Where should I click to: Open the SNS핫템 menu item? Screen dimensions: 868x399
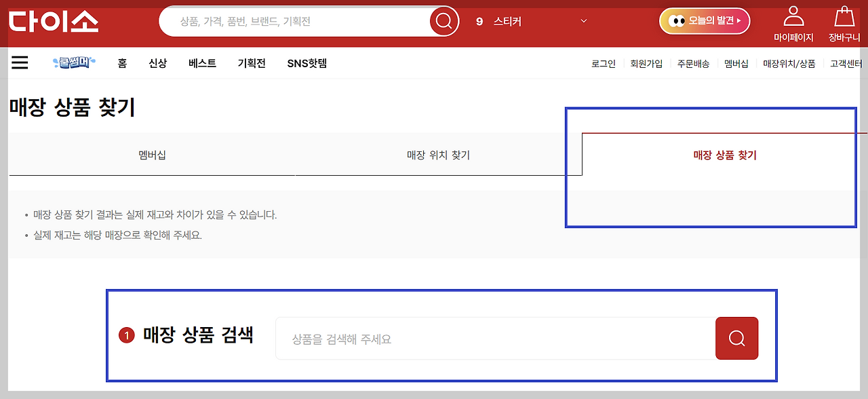[x=307, y=63]
